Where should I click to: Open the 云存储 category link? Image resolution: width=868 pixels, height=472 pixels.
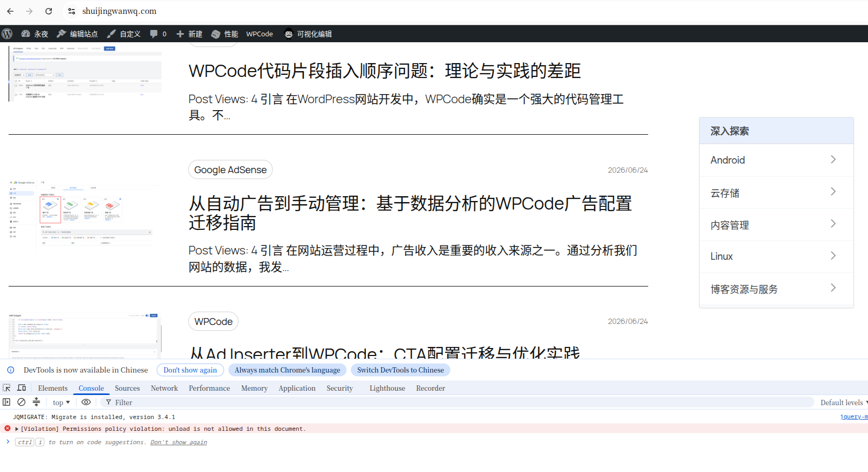[x=725, y=193]
